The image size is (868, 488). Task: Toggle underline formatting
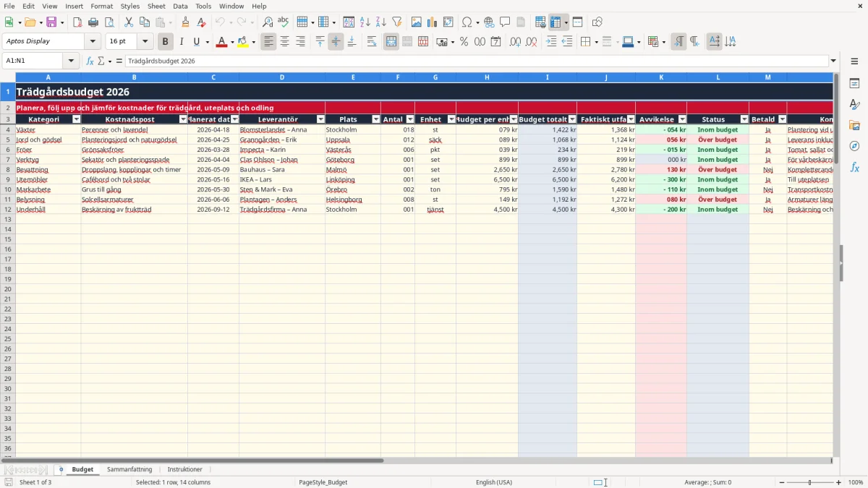coord(196,42)
